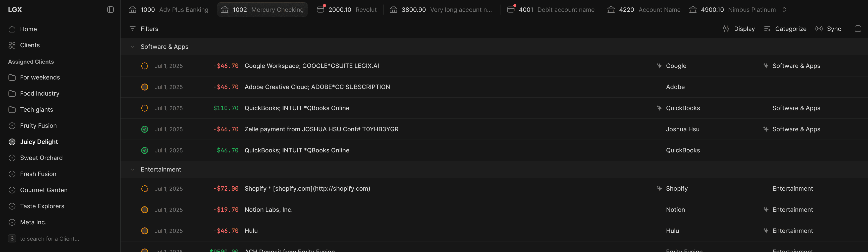Click the Clients grid icon
The height and width of the screenshot is (252, 868).
pyautogui.click(x=12, y=45)
